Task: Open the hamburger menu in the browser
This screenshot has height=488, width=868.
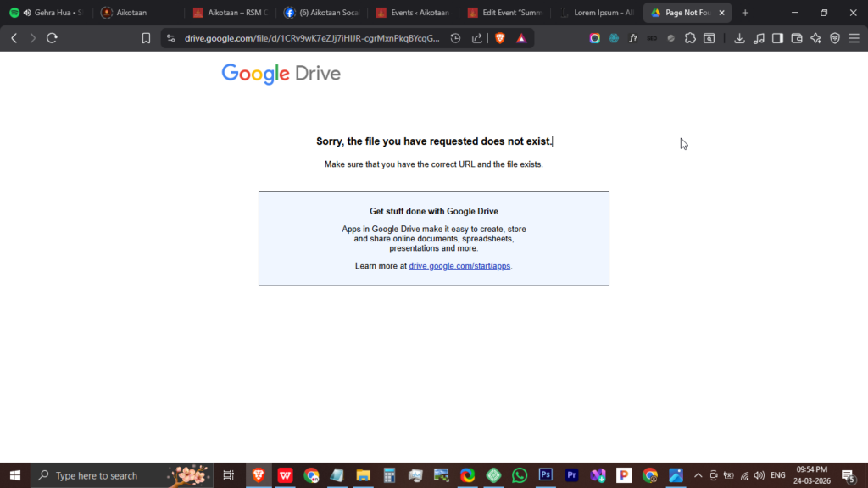Action: 853,38
